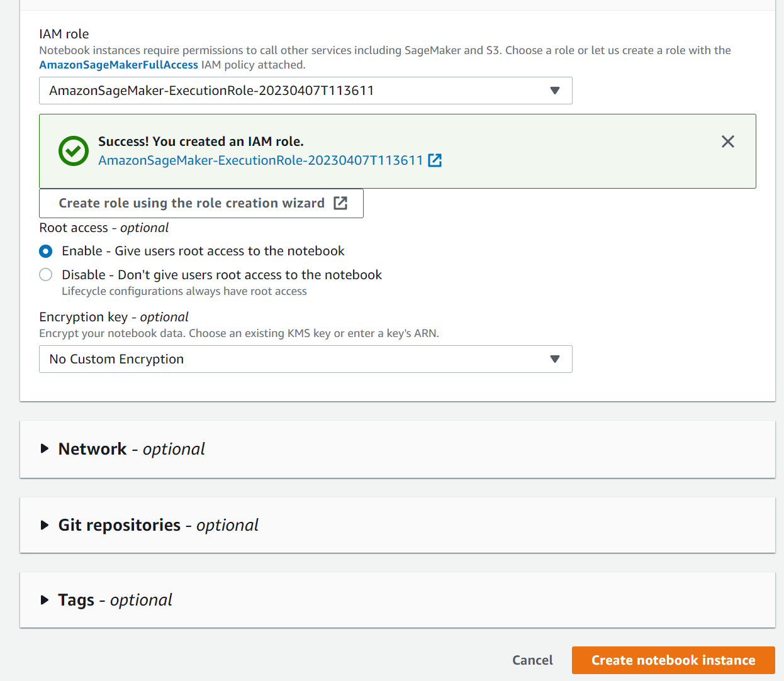Dismiss the success banner with the X icon
The image size is (784, 681).
728,141
